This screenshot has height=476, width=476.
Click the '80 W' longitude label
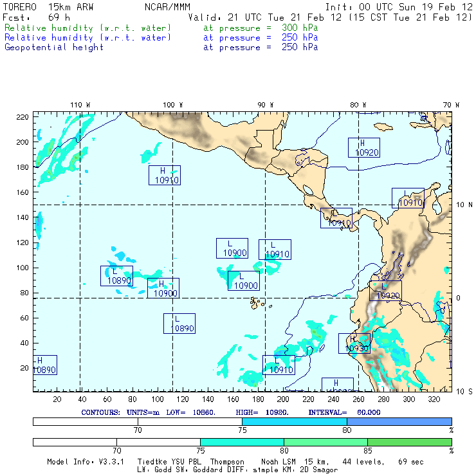[358, 105]
